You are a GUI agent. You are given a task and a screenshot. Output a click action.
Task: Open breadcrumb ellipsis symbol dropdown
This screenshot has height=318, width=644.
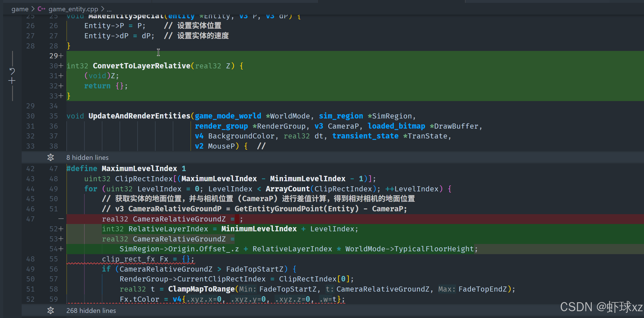109,9
